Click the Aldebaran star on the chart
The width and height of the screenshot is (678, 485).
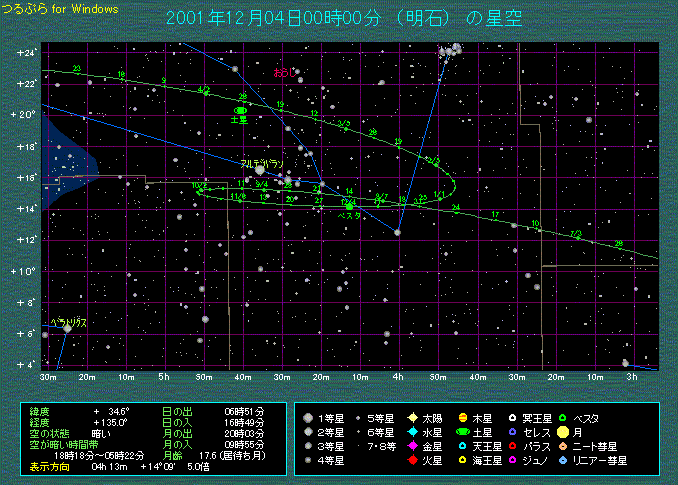click(x=259, y=170)
